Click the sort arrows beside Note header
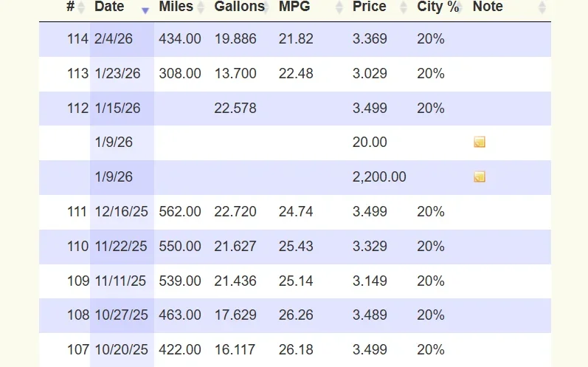 [542, 7]
